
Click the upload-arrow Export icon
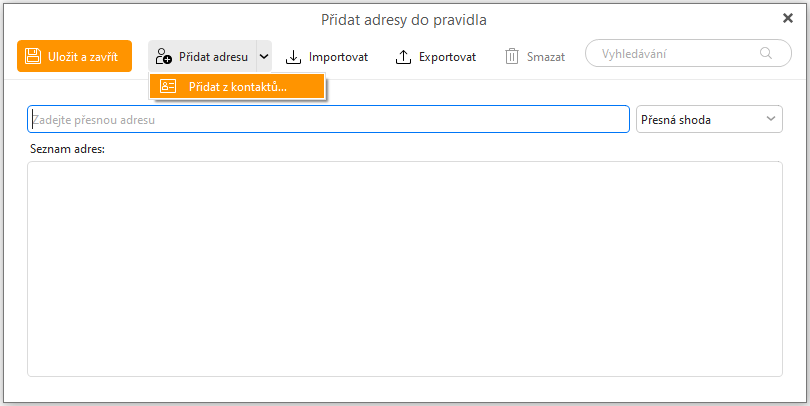point(404,57)
